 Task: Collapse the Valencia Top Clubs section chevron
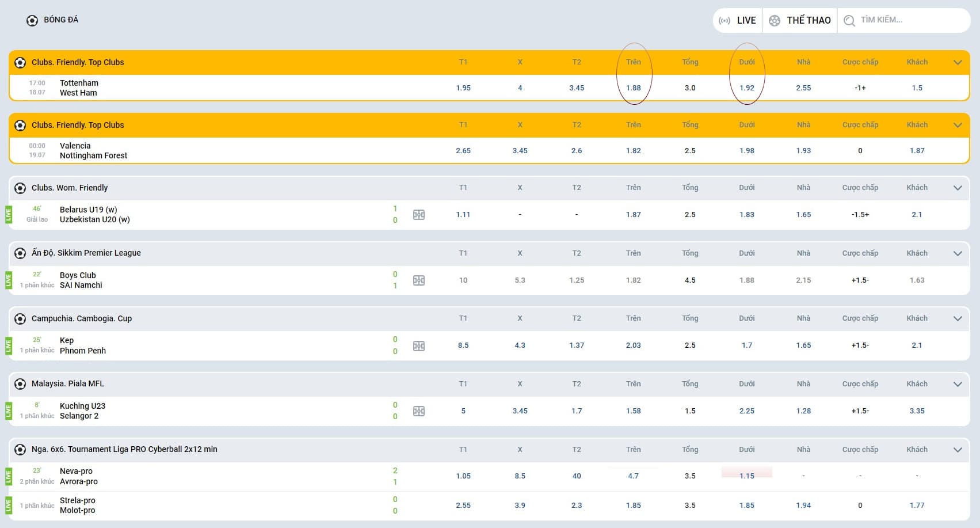click(x=958, y=126)
